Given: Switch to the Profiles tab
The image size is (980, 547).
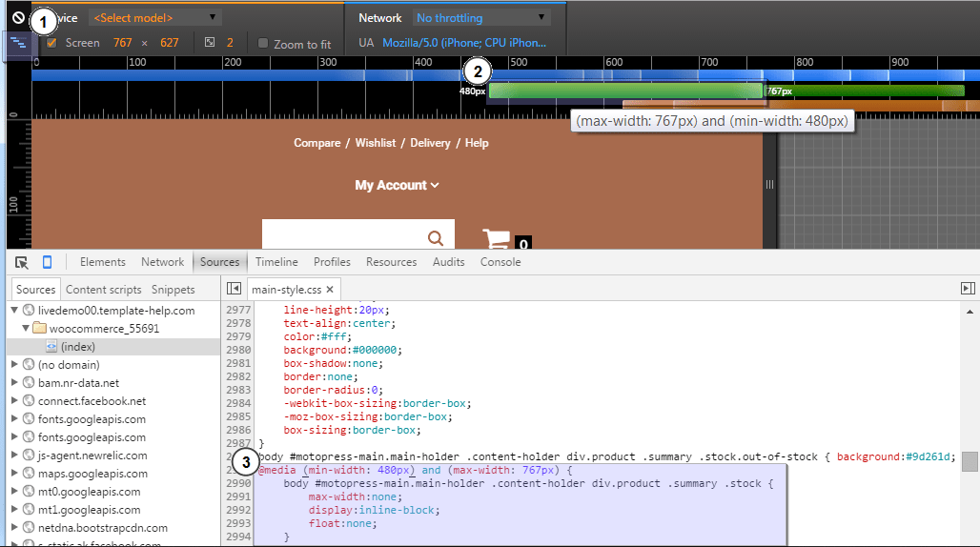Looking at the screenshot, I should point(332,262).
